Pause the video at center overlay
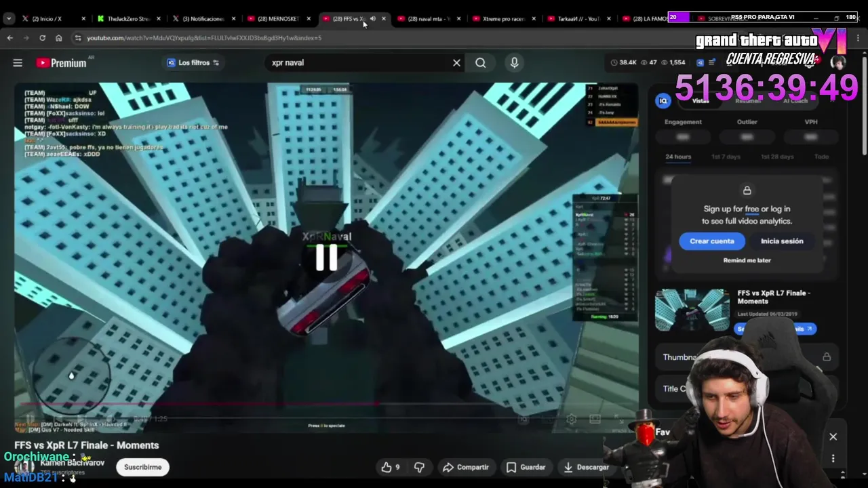 coord(326,258)
